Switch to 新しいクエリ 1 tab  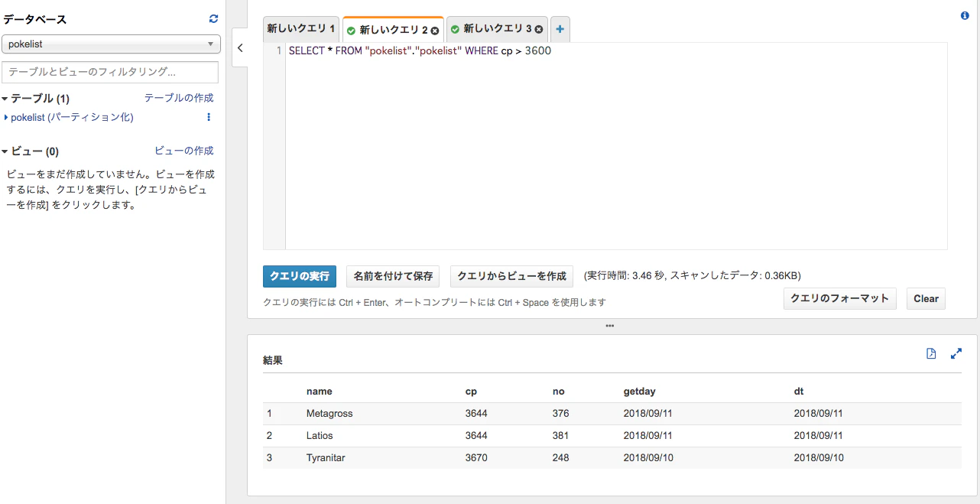point(301,29)
